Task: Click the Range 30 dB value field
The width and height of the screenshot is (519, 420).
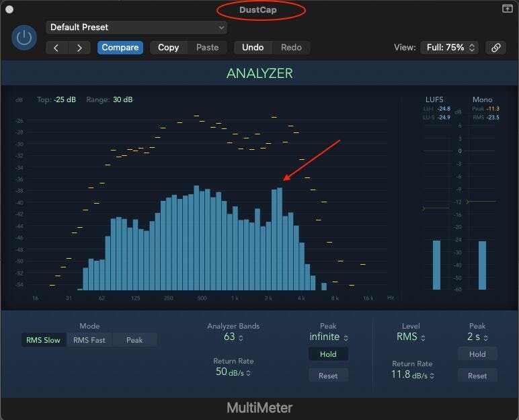Action: tap(123, 99)
